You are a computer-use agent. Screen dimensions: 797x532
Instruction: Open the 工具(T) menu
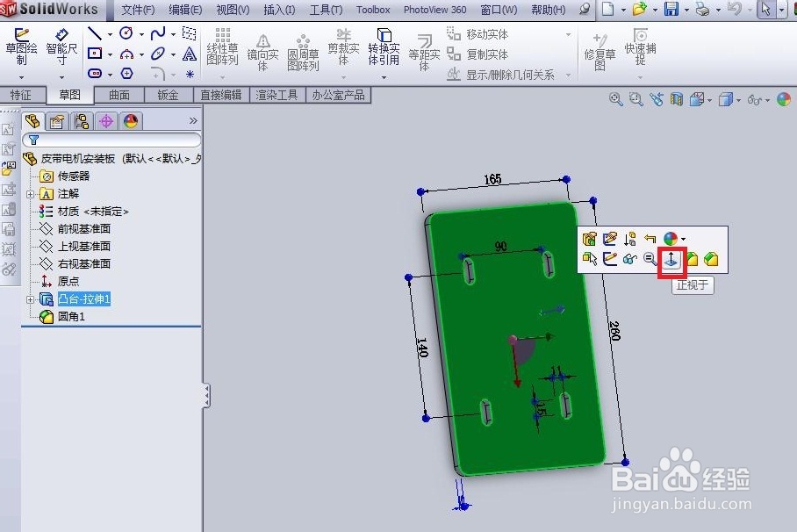click(x=327, y=9)
